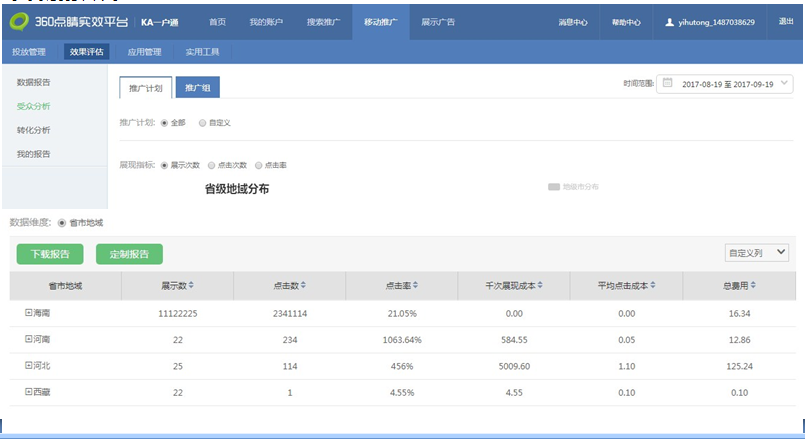
Task: Open the 自定义列 dropdown
Action: click(x=756, y=253)
